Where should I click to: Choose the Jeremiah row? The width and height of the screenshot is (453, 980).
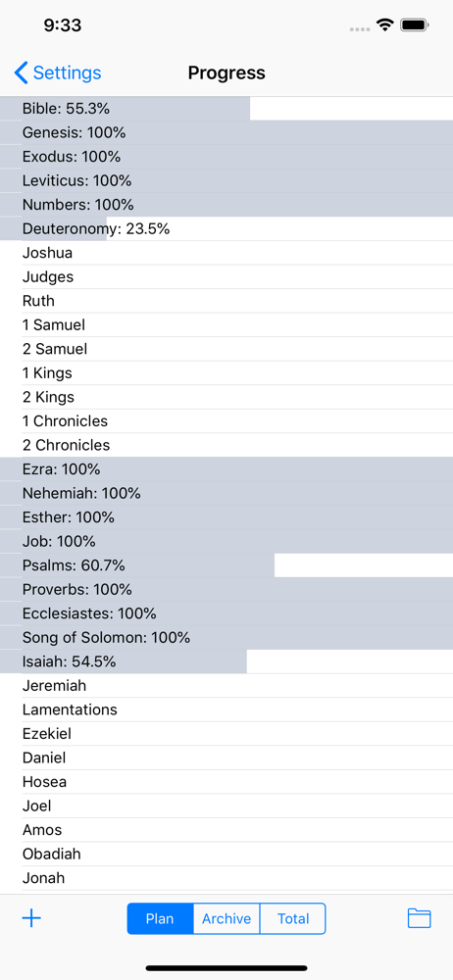point(226,686)
